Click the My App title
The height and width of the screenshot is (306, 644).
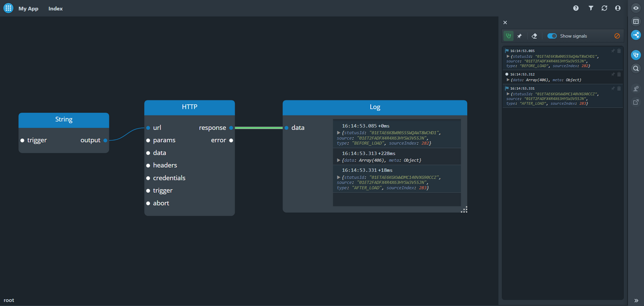[x=29, y=9]
